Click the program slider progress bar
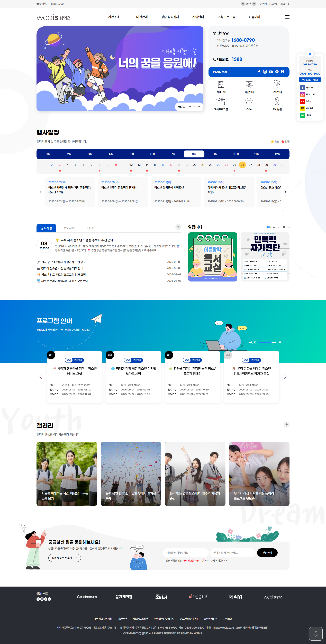Viewport: 326px width, 644px height. pyautogui.click(x=267, y=343)
